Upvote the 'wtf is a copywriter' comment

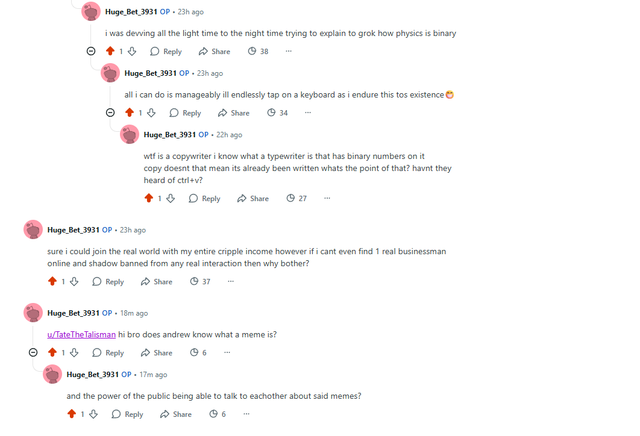tap(149, 198)
